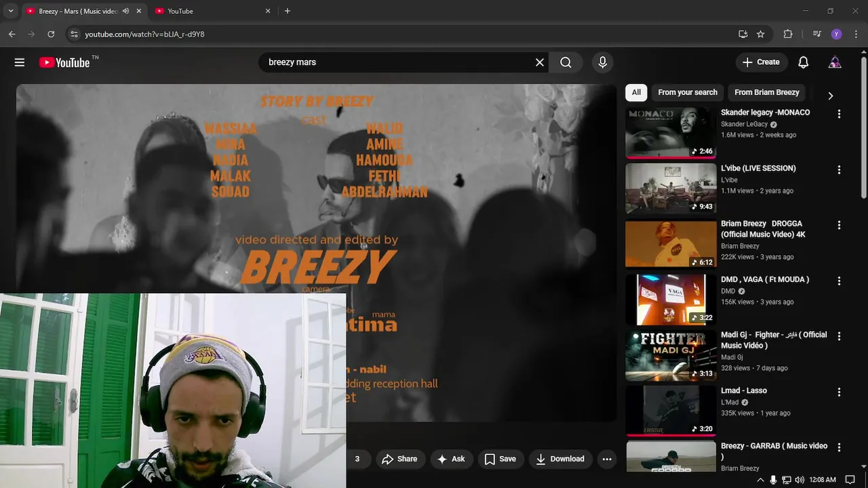Close the second YouTube tab
Screen dimensions: 868x488
(x=268, y=11)
